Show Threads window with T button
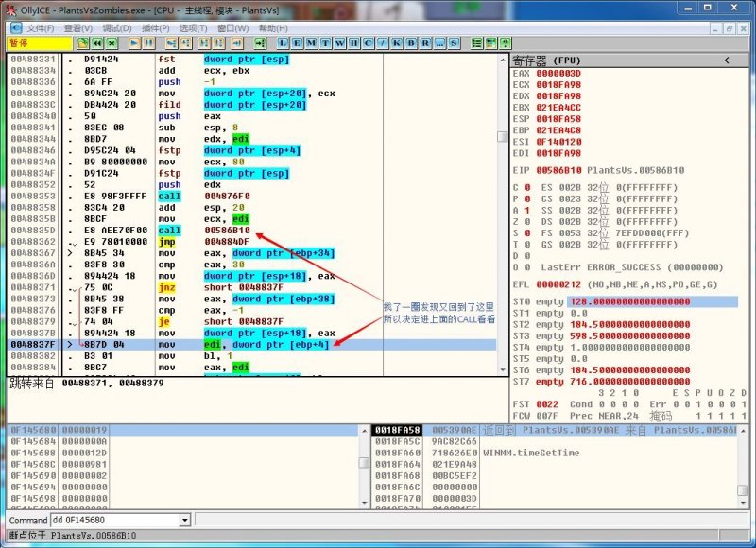Image resolution: width=756 pixels, height=548 pixels. (x=326, y=43)
